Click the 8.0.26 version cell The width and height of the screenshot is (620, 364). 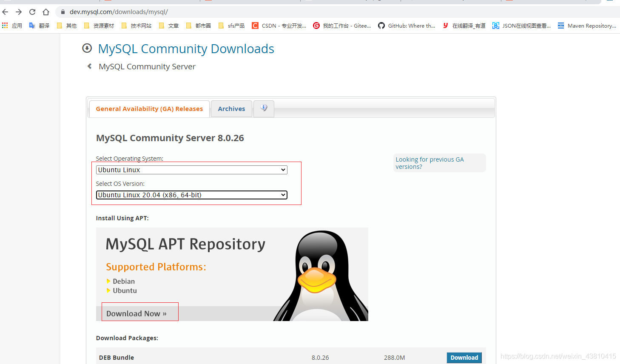320,358
